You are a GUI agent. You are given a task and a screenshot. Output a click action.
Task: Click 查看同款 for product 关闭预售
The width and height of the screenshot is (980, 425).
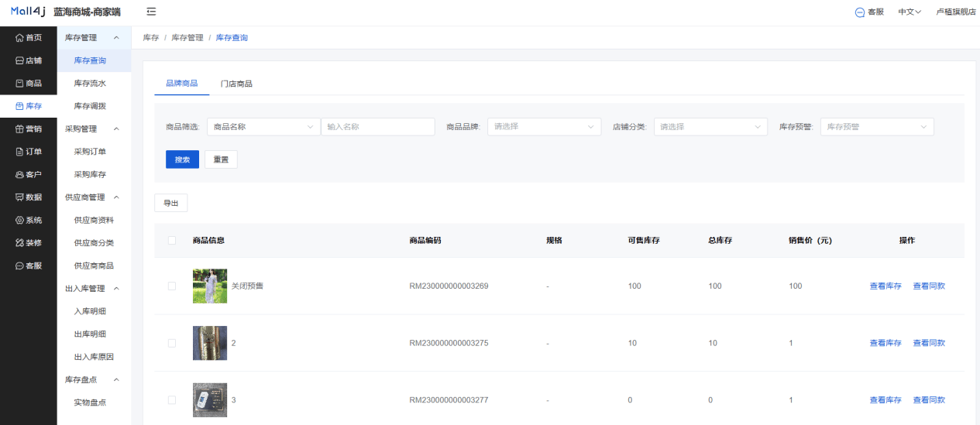[x=929, y=286]
